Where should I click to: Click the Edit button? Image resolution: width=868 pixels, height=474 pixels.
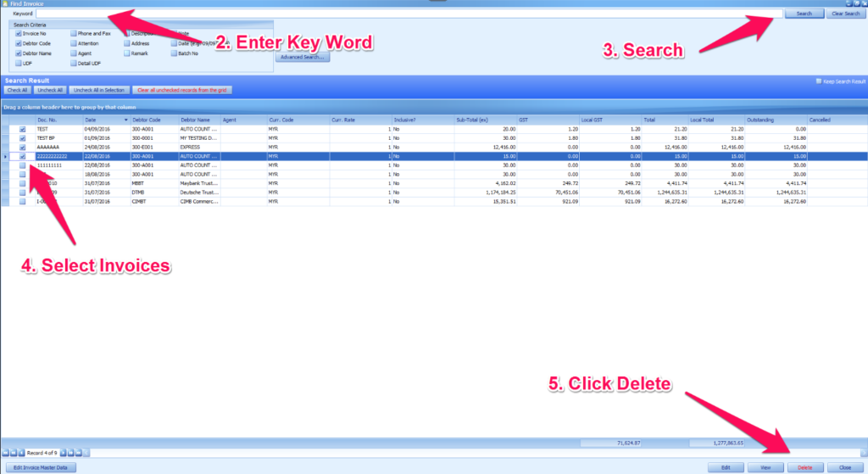726,467
